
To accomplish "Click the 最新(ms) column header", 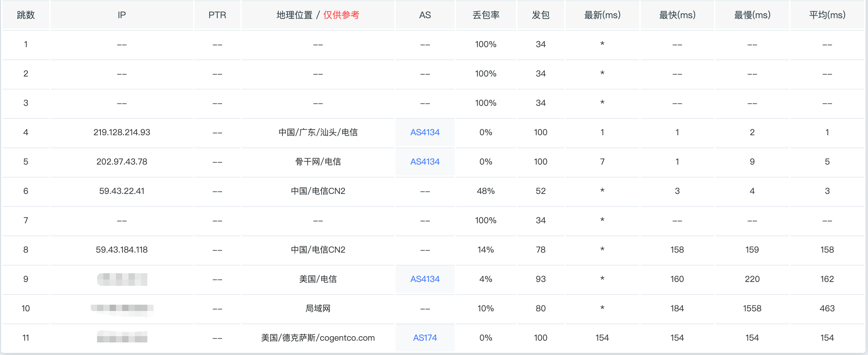I will click(x=602, y=15).
